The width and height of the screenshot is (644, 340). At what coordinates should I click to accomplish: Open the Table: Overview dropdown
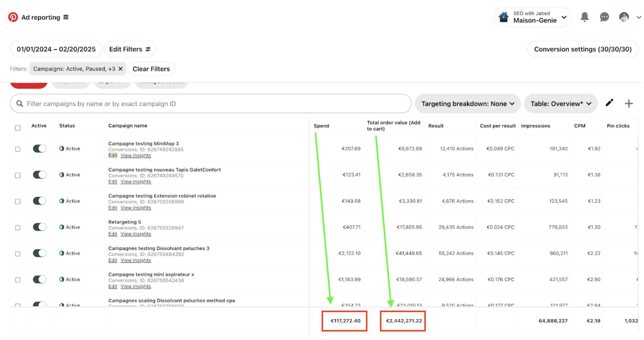click(x=561, y=103)
